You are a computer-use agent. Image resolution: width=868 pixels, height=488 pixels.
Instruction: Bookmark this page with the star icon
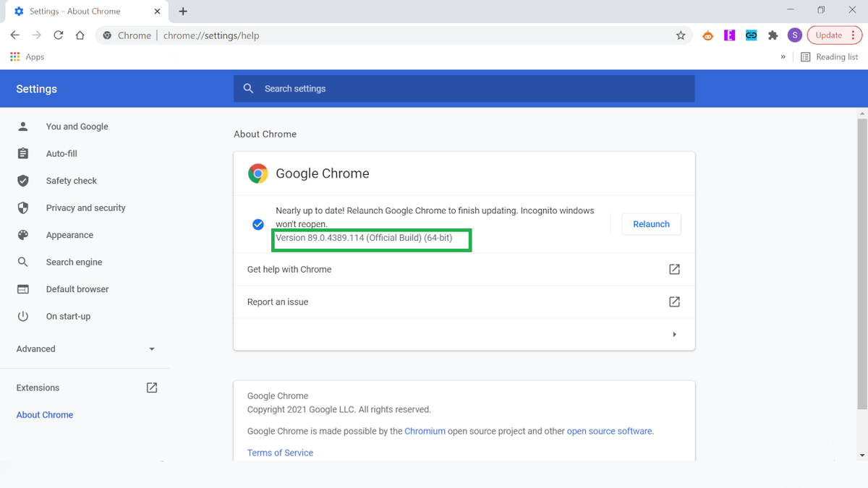point(680,35)
